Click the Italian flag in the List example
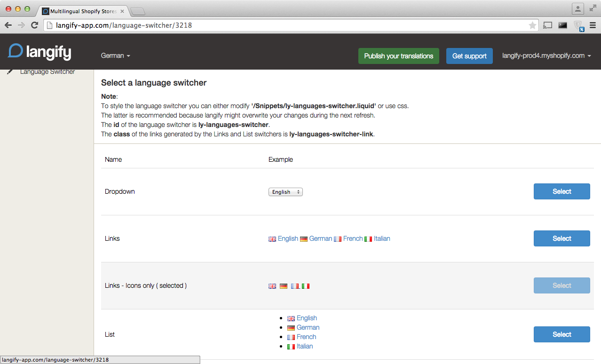 [x=291, y=346]
